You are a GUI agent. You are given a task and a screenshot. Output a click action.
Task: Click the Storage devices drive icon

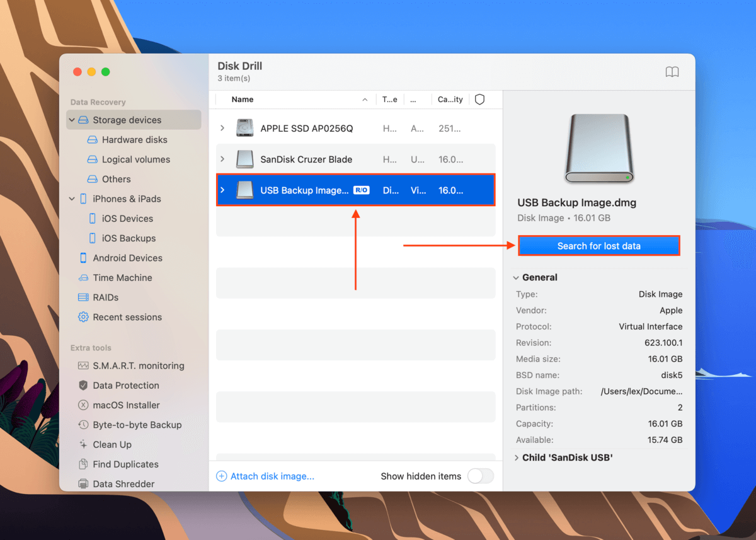[83, 120]
